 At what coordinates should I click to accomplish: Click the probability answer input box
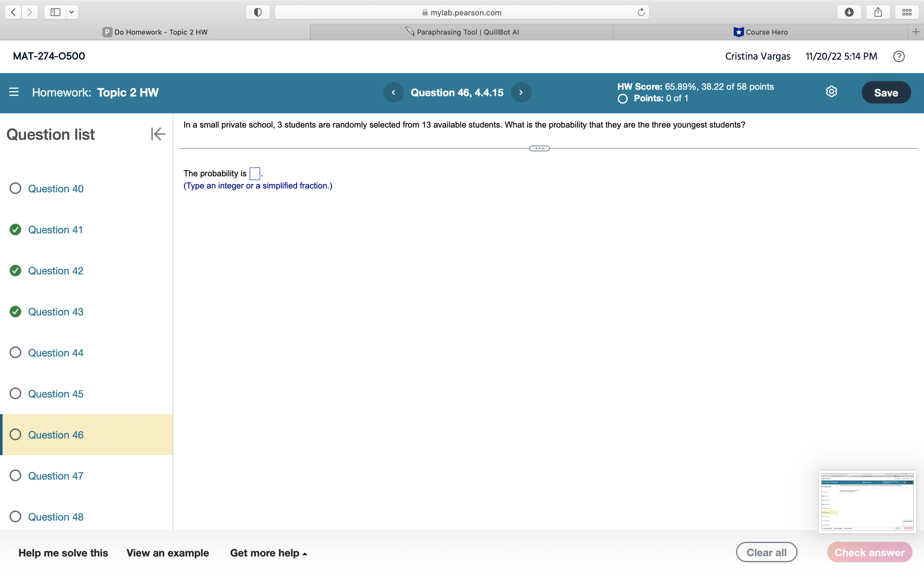point(255,174)
